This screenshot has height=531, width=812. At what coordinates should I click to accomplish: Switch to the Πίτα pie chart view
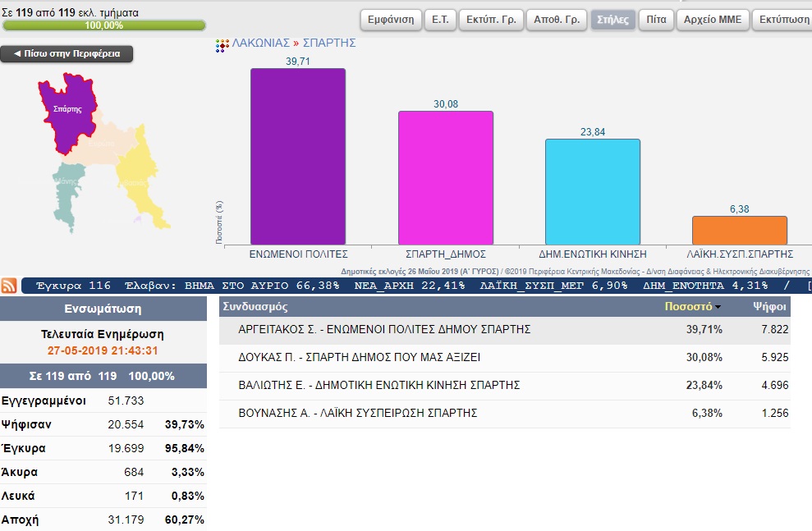pyautogui.click(x=656, y=20)
